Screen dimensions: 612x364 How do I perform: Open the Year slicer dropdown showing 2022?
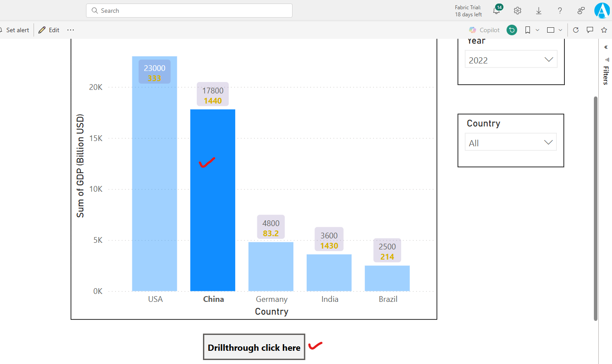coord(548,59)
